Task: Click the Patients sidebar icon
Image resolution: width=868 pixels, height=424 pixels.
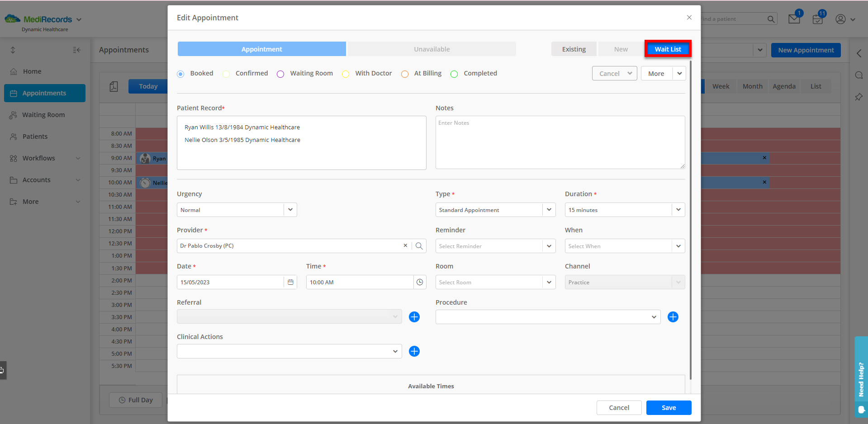Action: (14, 137)
